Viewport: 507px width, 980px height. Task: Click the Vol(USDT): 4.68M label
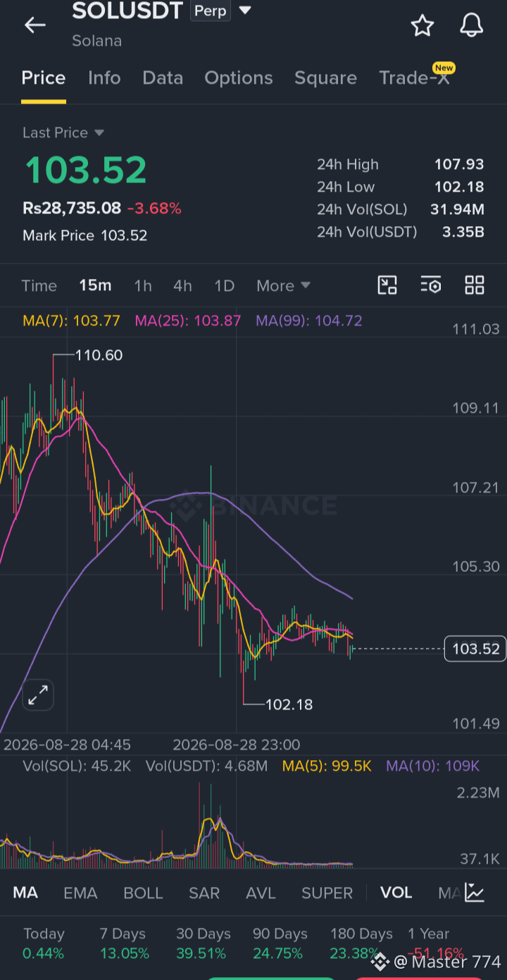pyautogui.click(x=206, y=766)
